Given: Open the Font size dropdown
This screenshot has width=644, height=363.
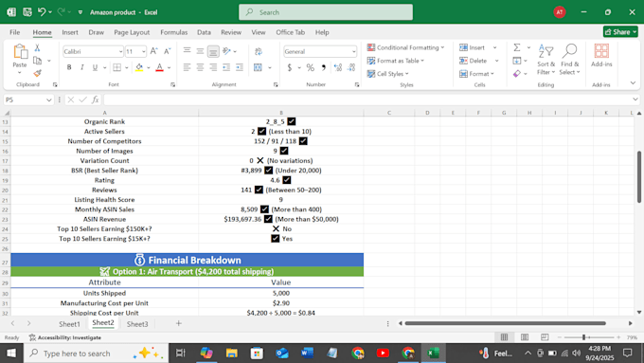Looking at the screenshot, I should pos(143,51).
